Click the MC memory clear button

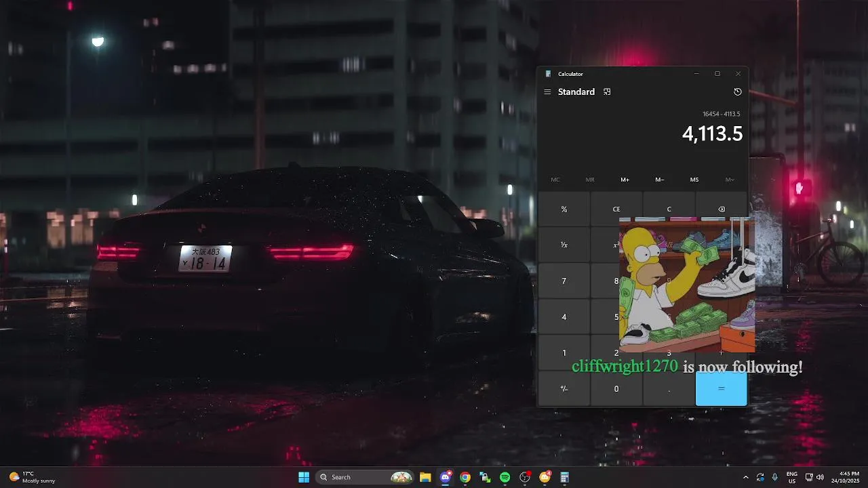(x=555, y=180)
